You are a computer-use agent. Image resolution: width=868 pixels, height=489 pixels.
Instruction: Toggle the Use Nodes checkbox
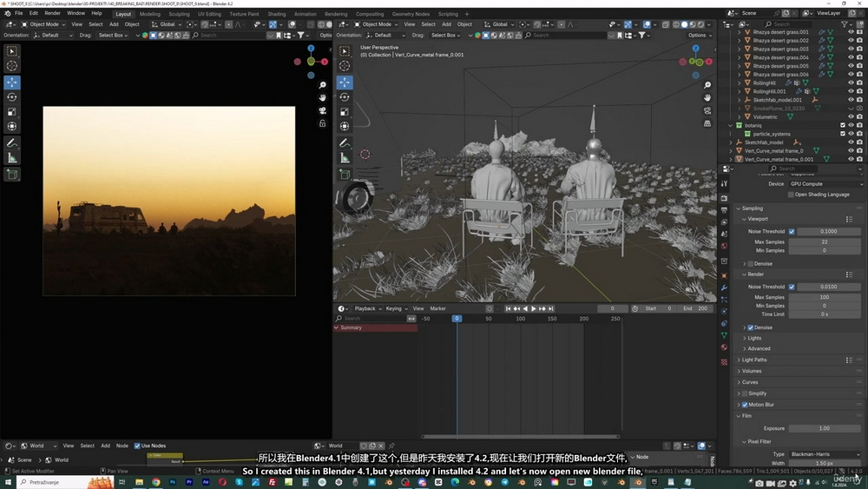pyautogui.click(x=137, y=446)
